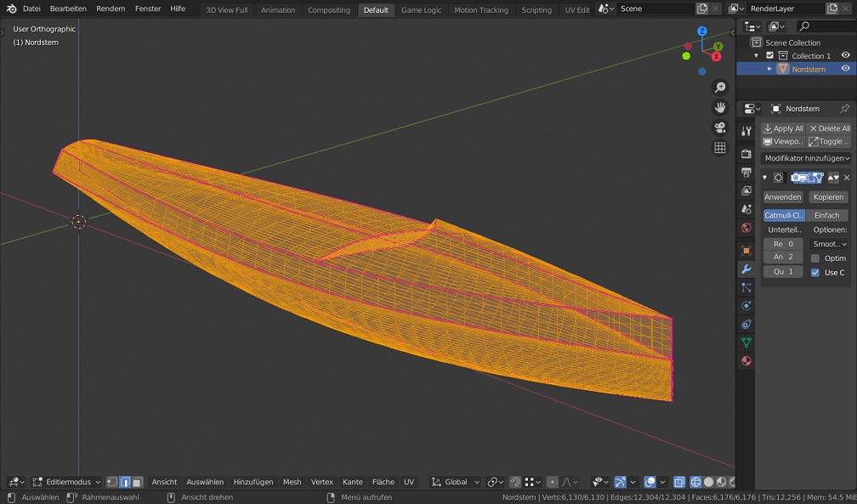Open the Editiermodus mode dropdown
The width and height of the screenshot is (857, 504).
(x=66, y=482)
